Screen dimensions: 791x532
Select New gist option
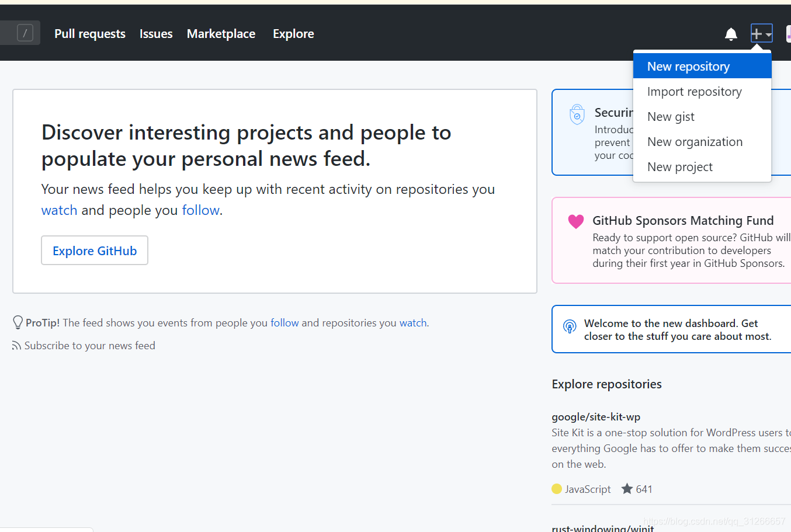(x=702, y=117)
